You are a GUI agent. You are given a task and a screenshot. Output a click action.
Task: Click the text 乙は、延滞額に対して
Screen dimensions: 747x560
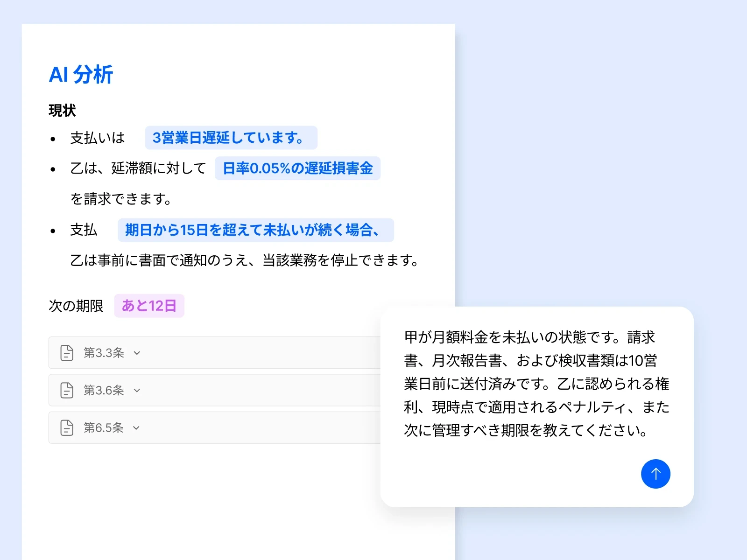[x=138, y=168]
